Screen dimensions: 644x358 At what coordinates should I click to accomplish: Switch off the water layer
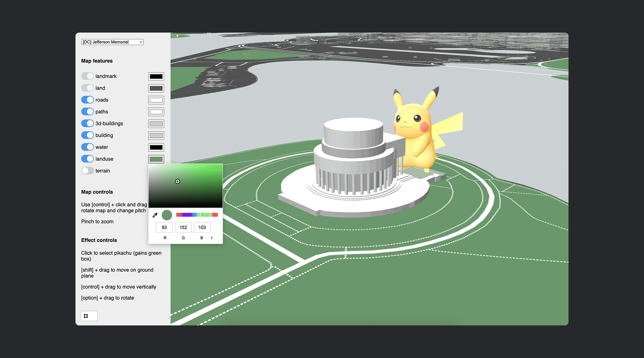pyautogui.click(x=87, y=147)
